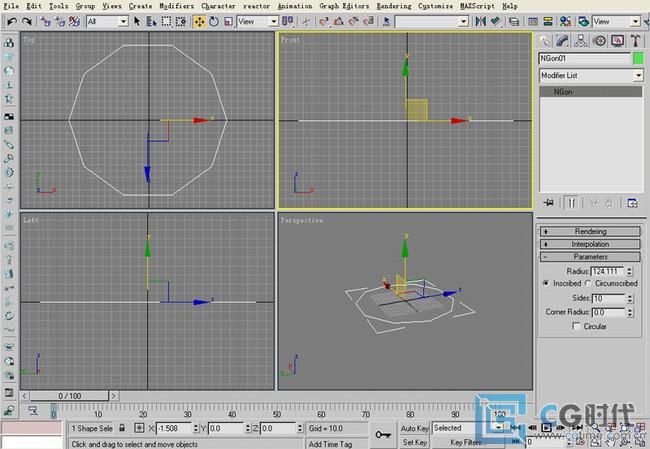This screenshot has height=449, width=650.
Task: Open Select by Name tool
Action: pos(151,21)
